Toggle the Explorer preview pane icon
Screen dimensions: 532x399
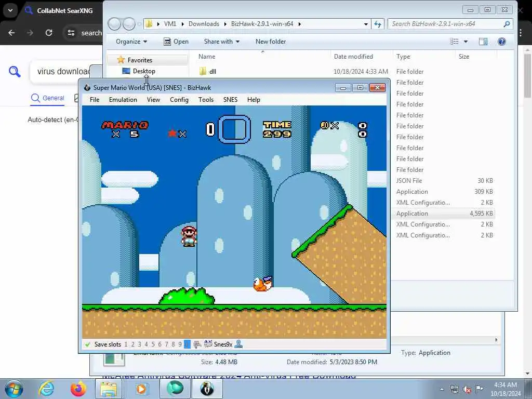(483, 42)
